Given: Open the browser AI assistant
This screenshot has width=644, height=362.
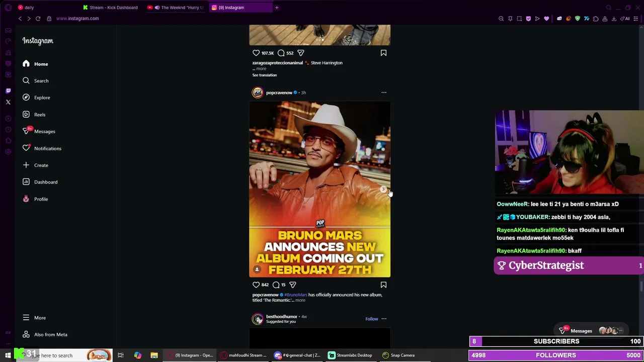Looking at the screenshot, I should 625,19.
